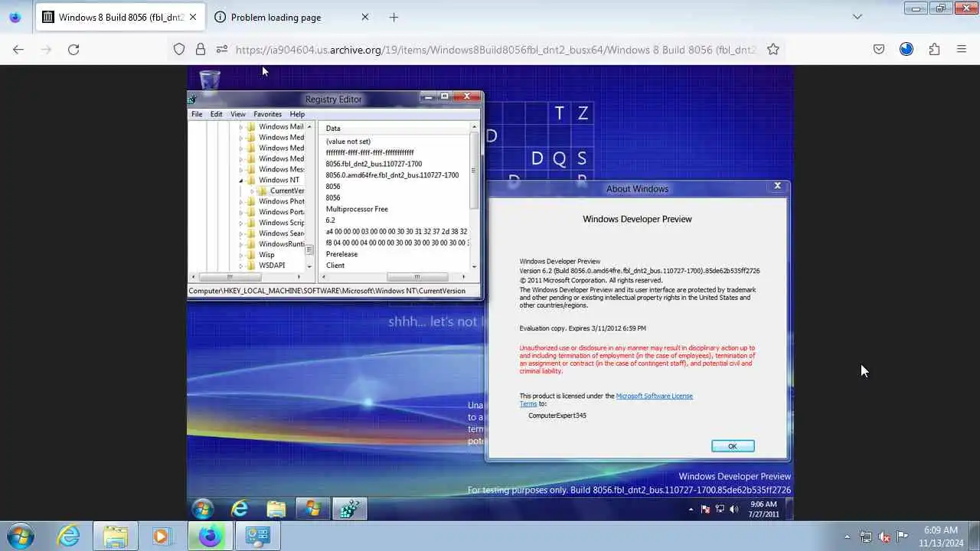Click the registry tree's vertical scrollbar
This screenshot has height=551, width=980.
tap(310, 196)
